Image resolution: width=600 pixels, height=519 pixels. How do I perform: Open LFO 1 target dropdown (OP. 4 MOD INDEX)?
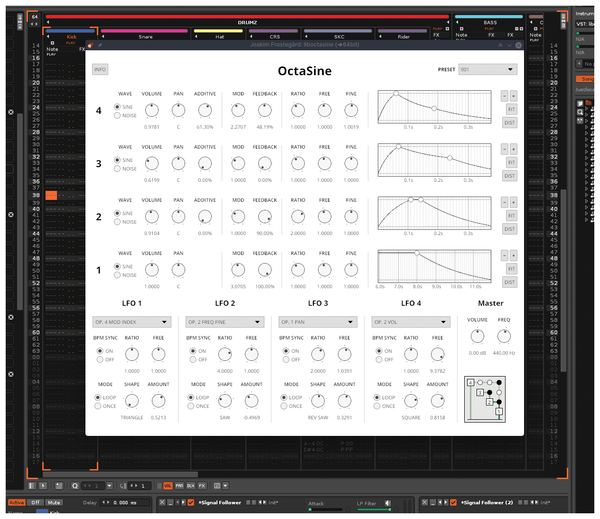[132, 322]
